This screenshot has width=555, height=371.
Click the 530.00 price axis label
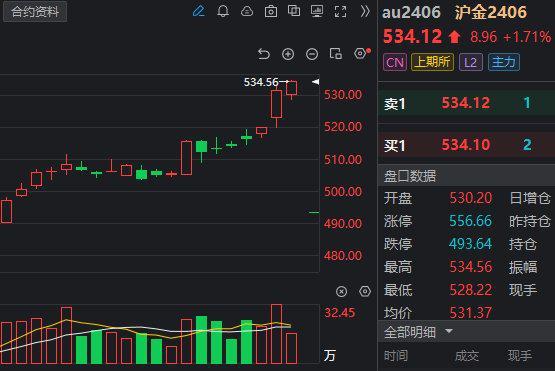343,95
